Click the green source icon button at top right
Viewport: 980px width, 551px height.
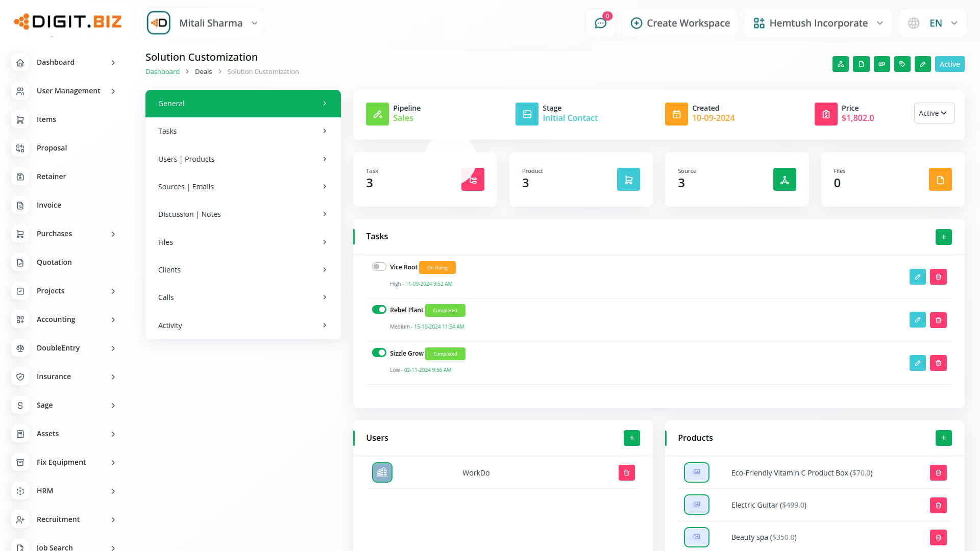click(x=840, y=64)
